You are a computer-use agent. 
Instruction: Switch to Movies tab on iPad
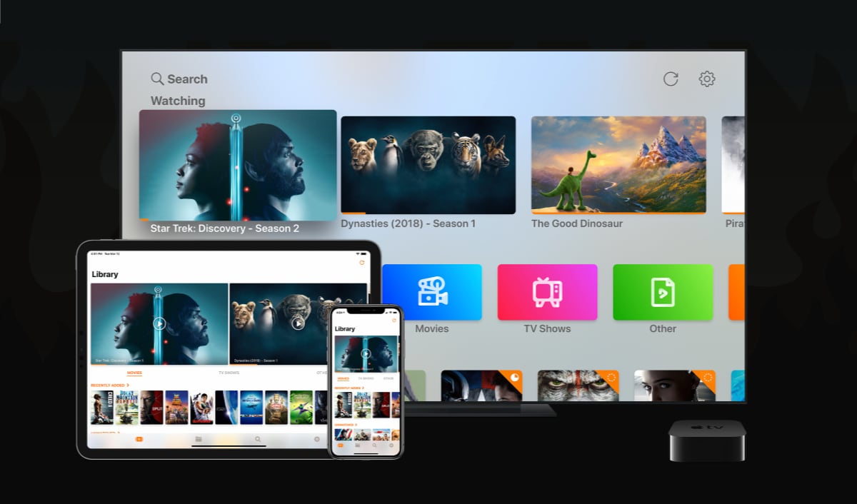(134, 373)
